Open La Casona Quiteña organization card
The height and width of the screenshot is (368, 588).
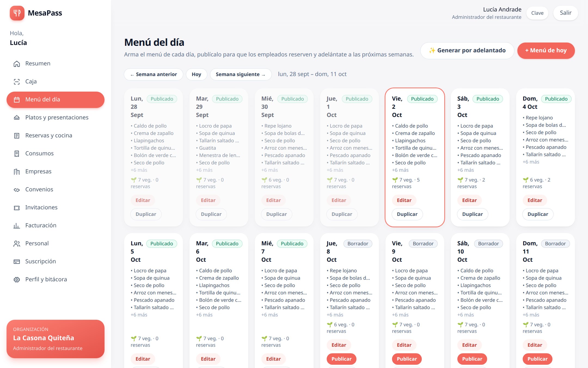point(56,339)
